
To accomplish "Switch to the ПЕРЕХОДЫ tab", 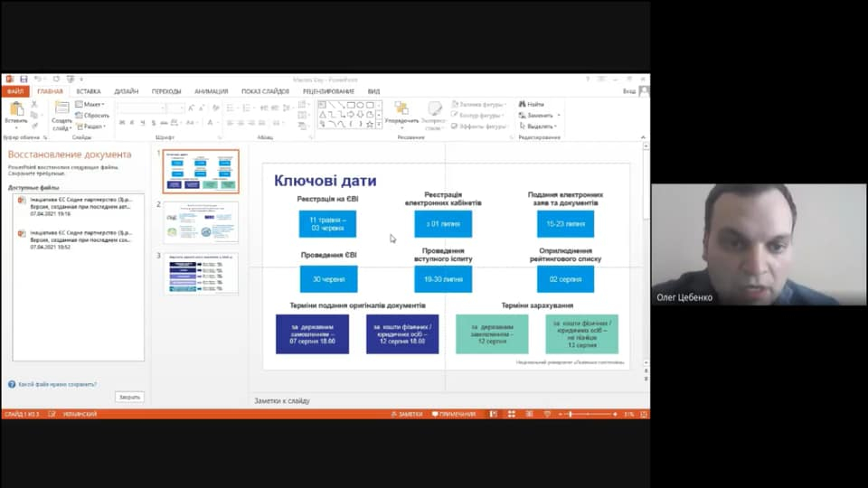I will (x=166, y=91).
